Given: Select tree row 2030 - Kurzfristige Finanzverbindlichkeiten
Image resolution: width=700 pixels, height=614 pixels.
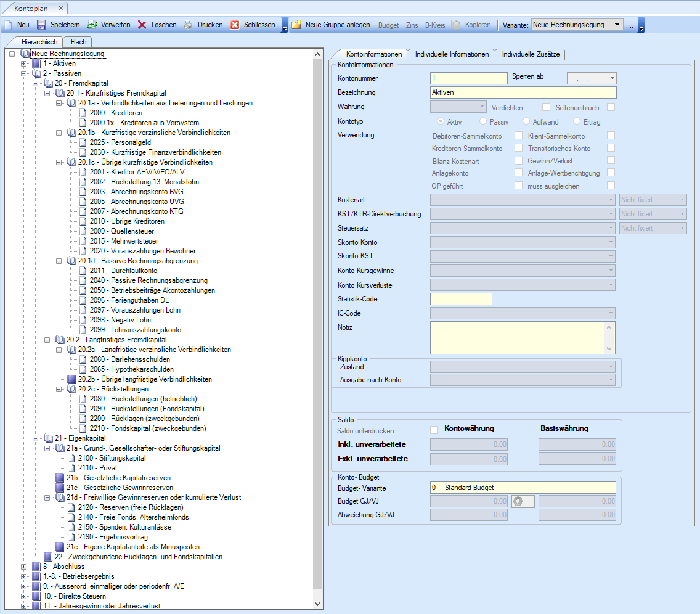Looking at the screenshot, I should pyautogui.click(x=155, y=152).
